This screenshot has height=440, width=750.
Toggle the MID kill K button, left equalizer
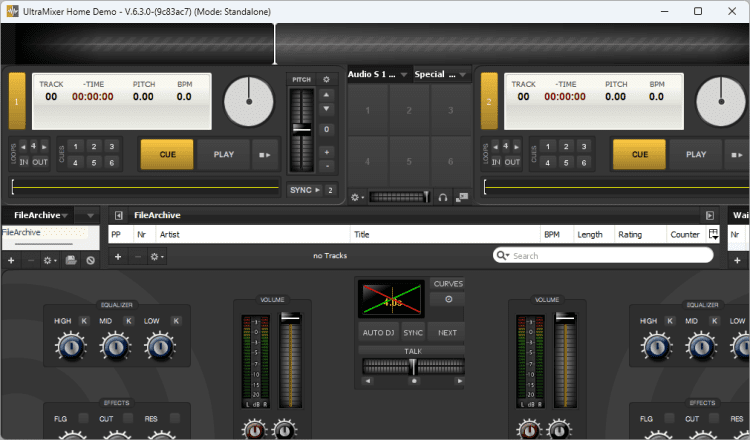[129, 321]
